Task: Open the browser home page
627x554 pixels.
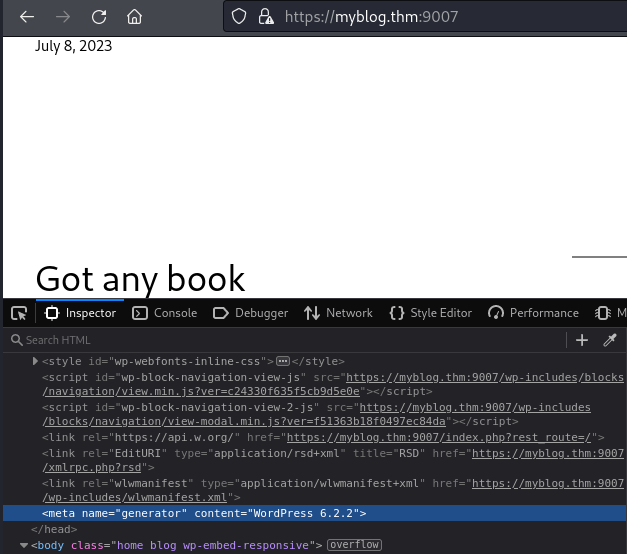Action: tap(134, 17)
